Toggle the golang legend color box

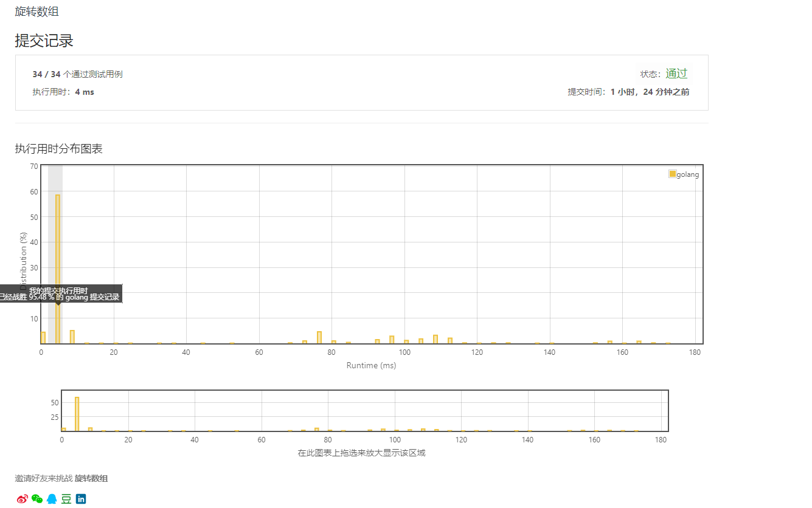(672, 174)
